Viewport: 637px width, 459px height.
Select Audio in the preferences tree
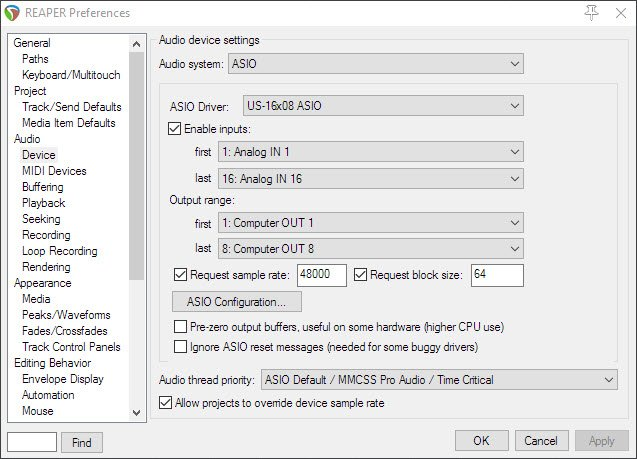(27, 139)
